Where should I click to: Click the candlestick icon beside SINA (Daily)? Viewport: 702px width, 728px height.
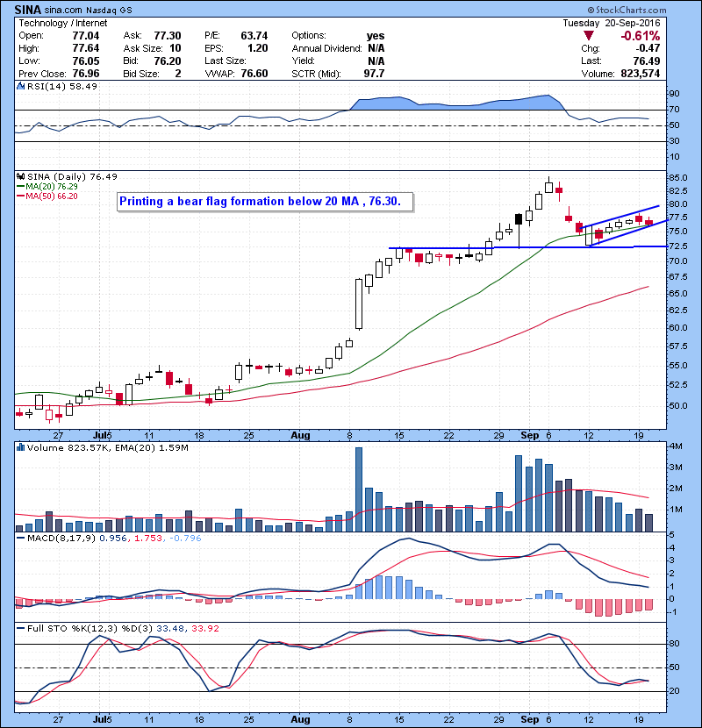pos(20,177)
